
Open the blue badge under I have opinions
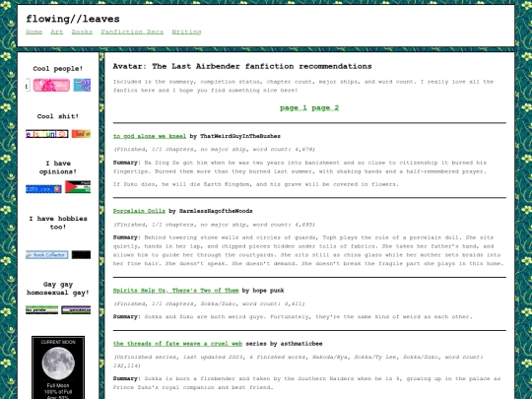43,189
